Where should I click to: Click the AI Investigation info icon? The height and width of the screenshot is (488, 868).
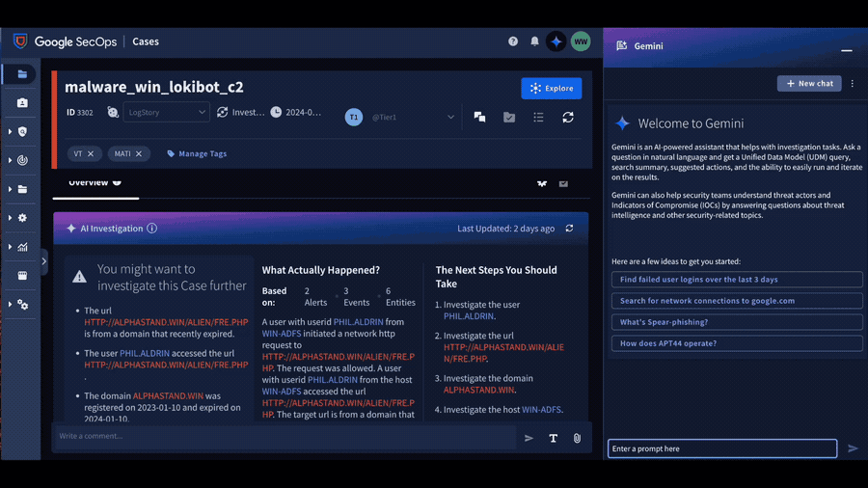pos(151,229)
